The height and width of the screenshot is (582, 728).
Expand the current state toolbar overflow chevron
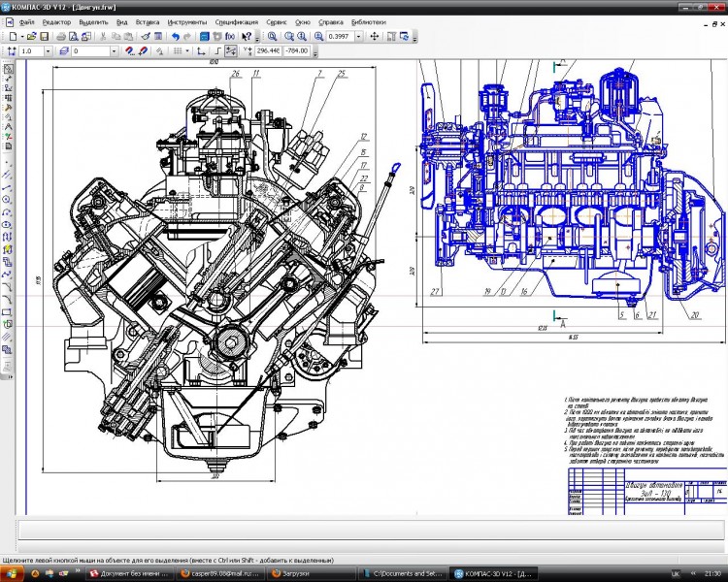point(315,52)
